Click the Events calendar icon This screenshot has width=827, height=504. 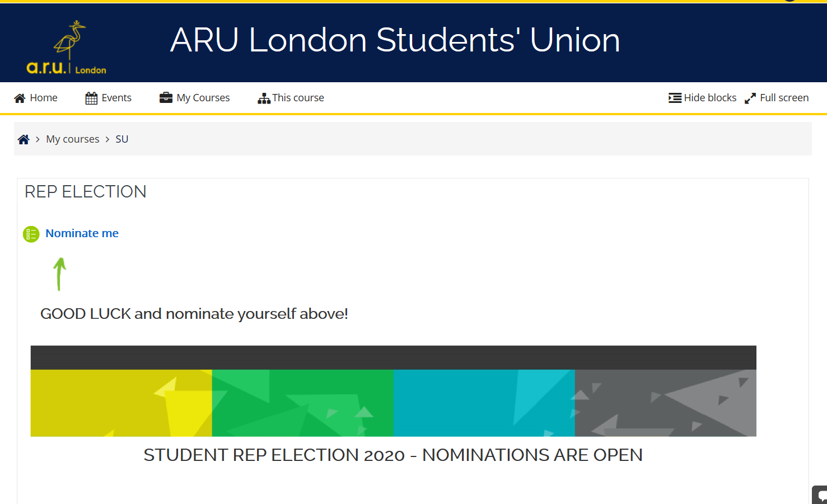pos(91,98)
